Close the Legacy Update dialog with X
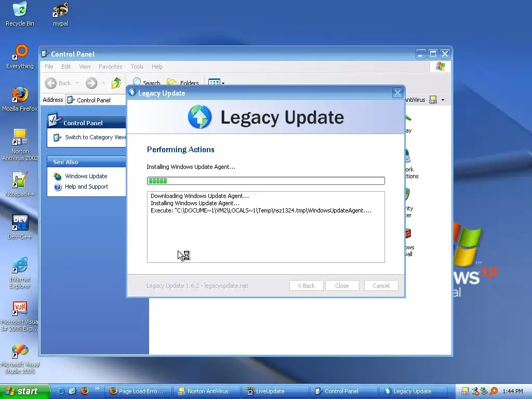Screen dimensions: 532x399 [397, 92]
